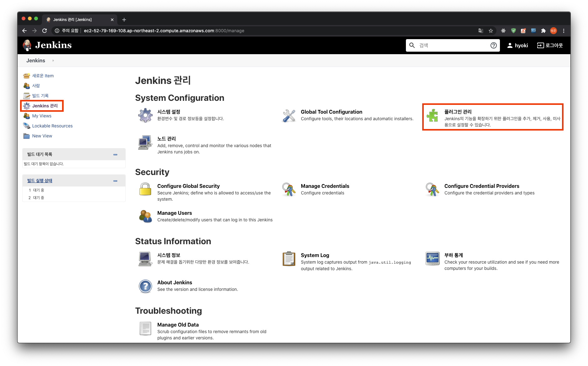Open the System Log title link
This screenshot has width=588, height=366.
(x=315, y=255)
